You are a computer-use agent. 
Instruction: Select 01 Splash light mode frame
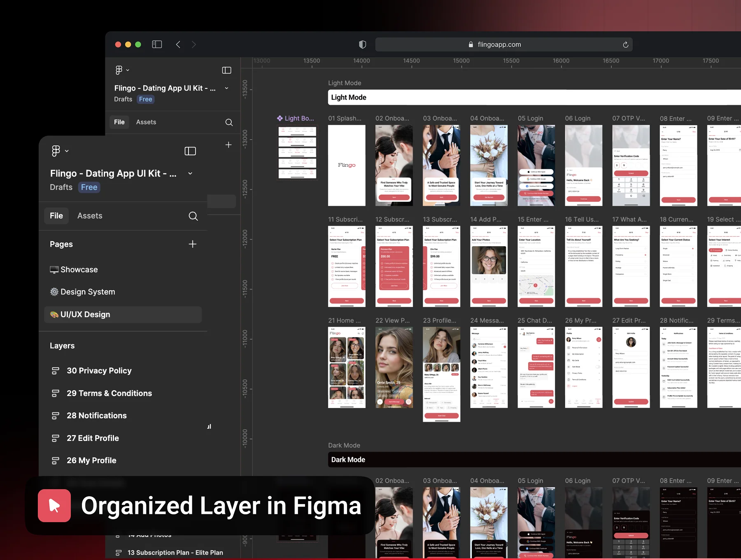(347, 166)
